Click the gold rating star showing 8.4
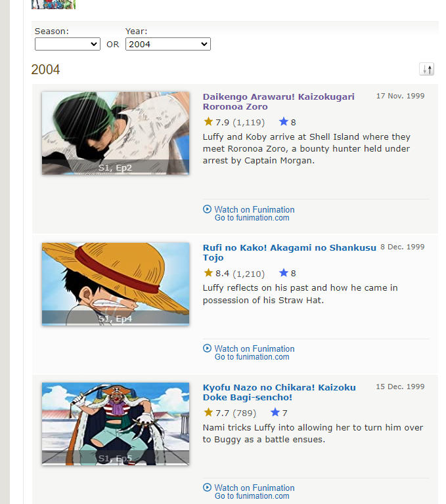Image resolution: width=446 pixels, height=504 pixels. click(x=208, y=273)
